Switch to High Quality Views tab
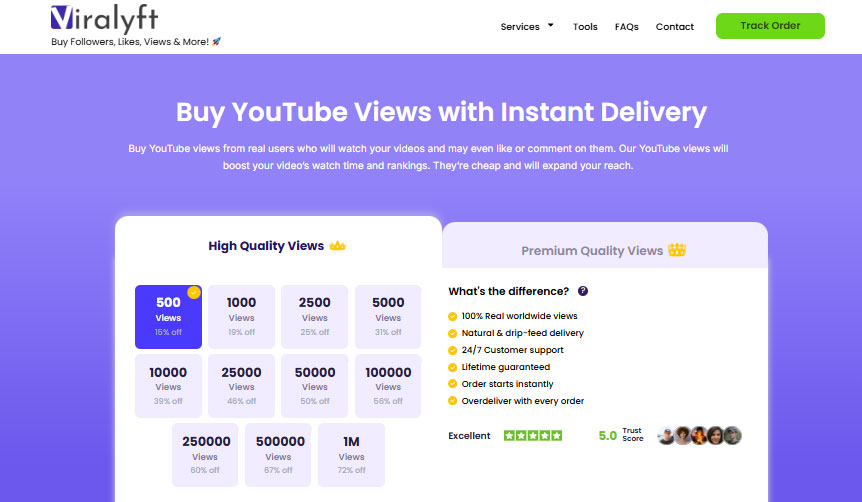The width and height of the screenshot is (862, 502). click(x=278, y=246)
